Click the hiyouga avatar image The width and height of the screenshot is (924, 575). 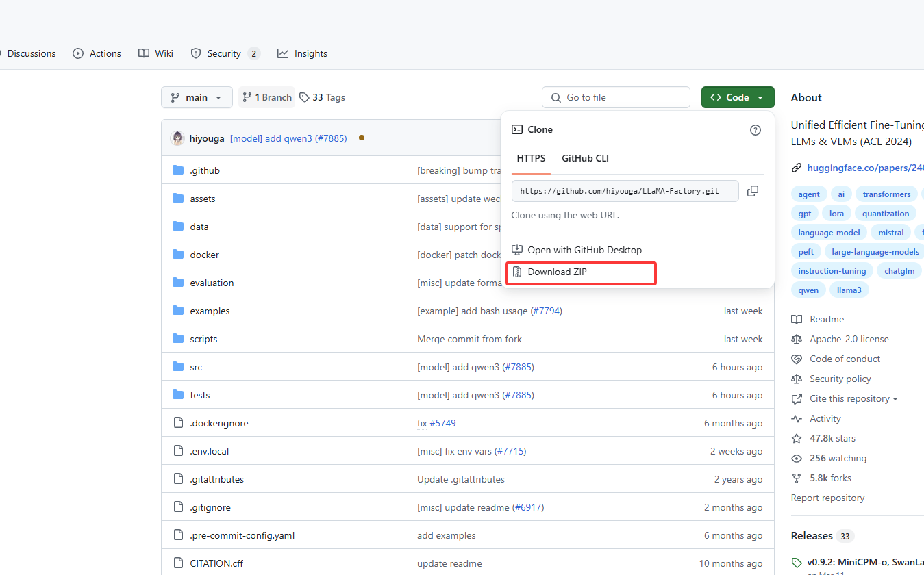[x=177, y=138]
